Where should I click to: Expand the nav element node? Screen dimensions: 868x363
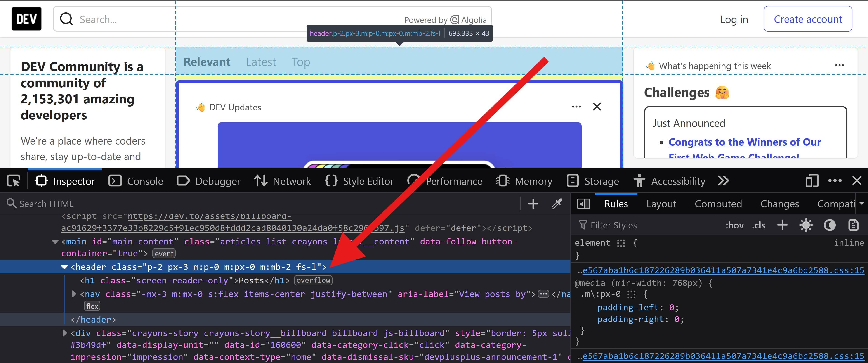tap(74, 294)
